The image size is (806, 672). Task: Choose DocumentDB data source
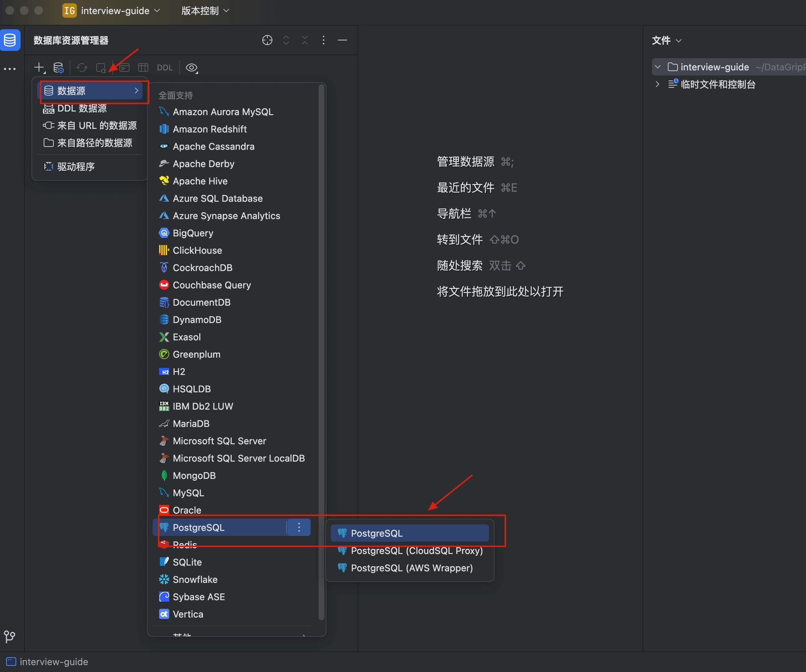point(232,302)
